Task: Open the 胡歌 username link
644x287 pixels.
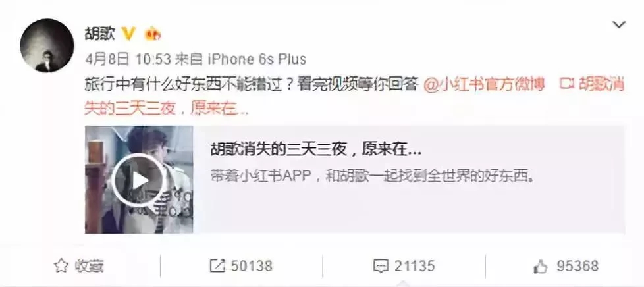Action: (x=100, y=34)
